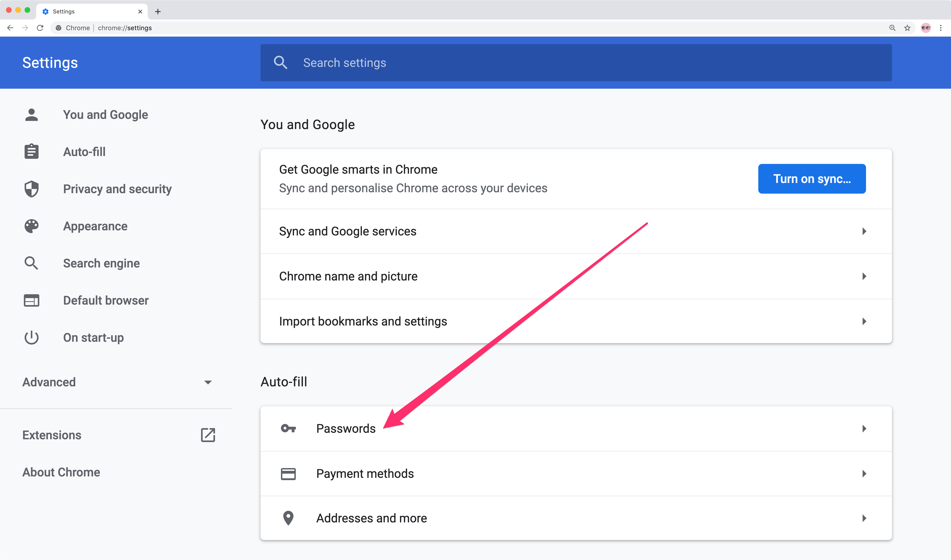The height and width of the screenshot is (560, 951).
Task: Open Payment methods settings row
Action: [576, 474]
